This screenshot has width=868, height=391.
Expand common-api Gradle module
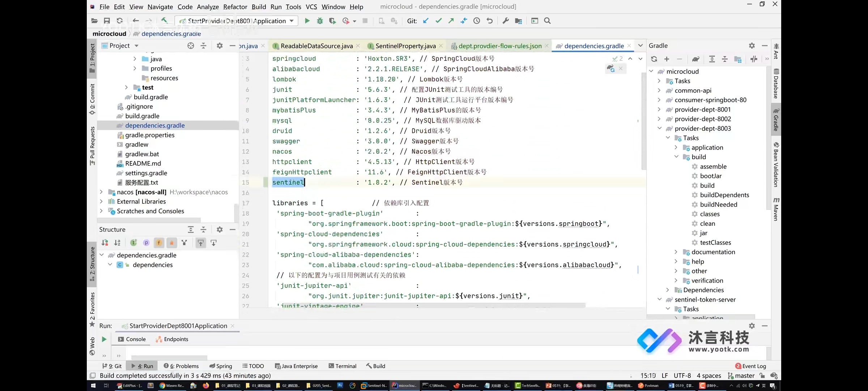[x=659, y=91]
